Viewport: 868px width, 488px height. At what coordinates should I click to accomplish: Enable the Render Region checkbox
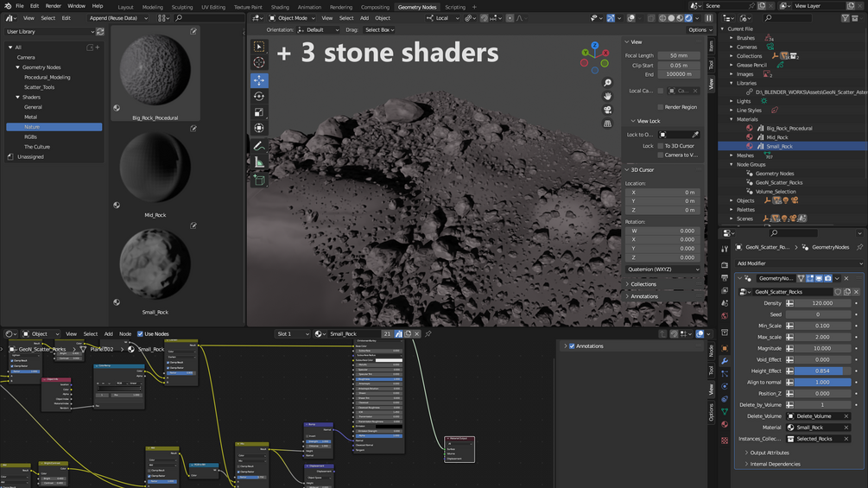[x=661, y=107]
